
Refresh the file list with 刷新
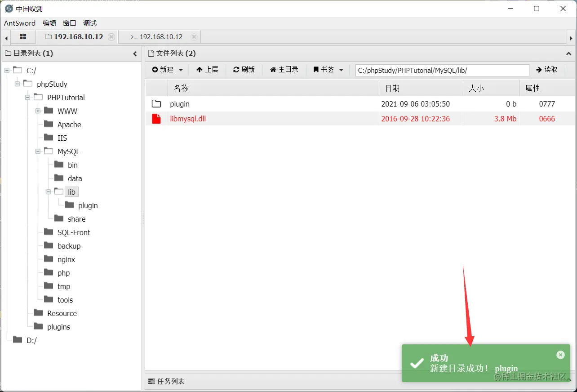[244, 70]
